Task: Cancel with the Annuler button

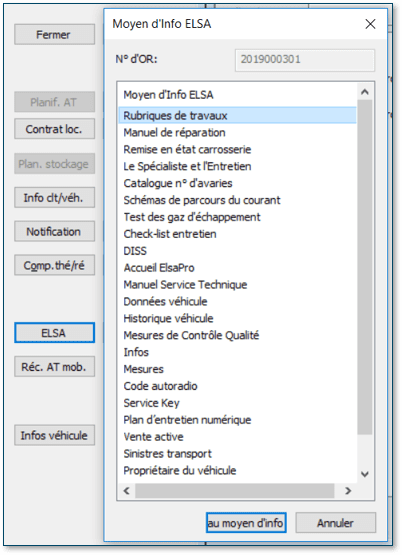Action: [335, 522]
